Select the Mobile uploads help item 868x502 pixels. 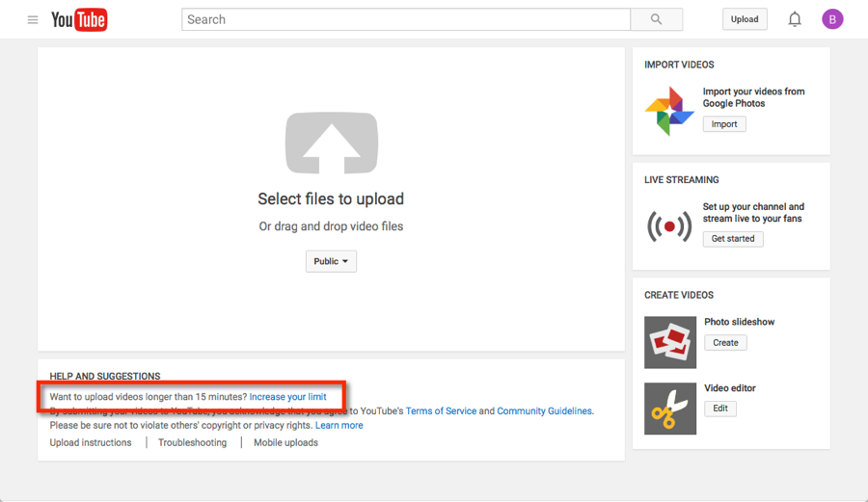pyautogui.click(x=285, y=443)
